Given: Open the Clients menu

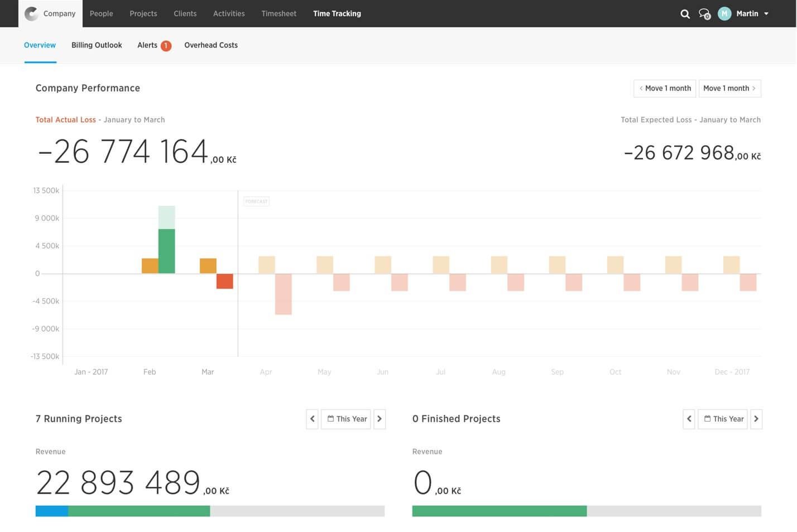Looking at the screenshot, I should tap(185, 13).
